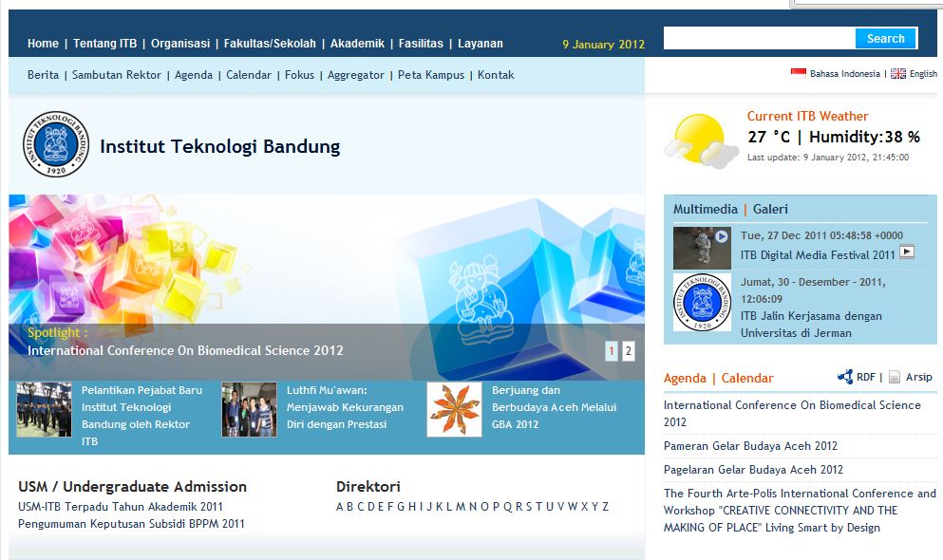
Task: Click the 9 January 2012 date text
Action: pos(603,44)
